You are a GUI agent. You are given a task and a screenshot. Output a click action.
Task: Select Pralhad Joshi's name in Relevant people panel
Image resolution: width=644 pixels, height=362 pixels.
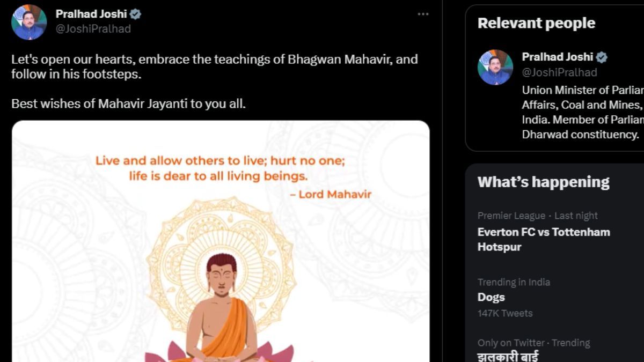[557, 57]
